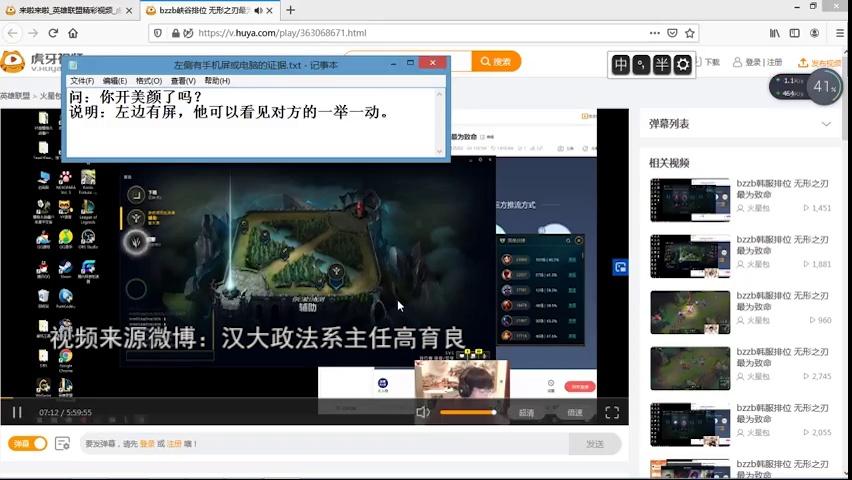The width and height of the screenshot is (852, 480).
Task: Open first related video thumbnail
Action: pyautogui.click(x=689, y=199)
